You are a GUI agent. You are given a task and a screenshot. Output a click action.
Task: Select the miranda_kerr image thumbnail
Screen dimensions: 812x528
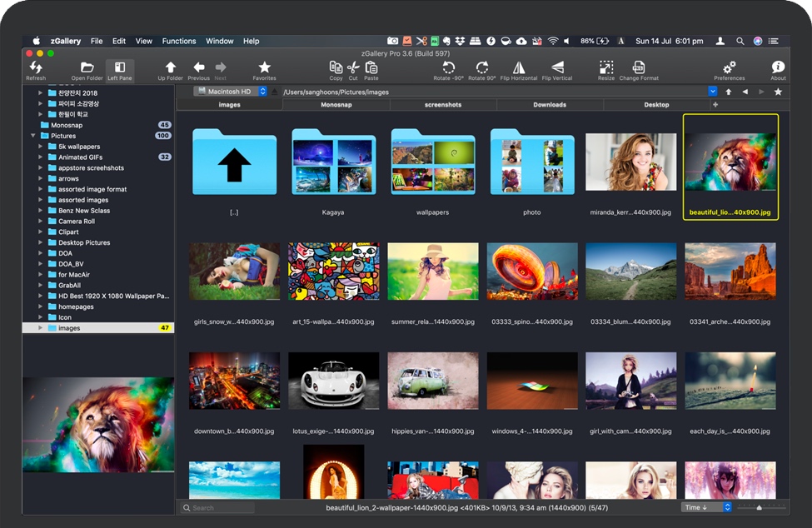click(630, 162)
